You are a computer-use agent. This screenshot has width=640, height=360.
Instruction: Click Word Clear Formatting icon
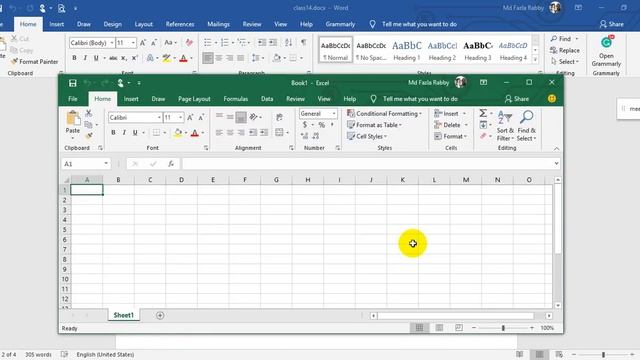(x=189, y=42)
